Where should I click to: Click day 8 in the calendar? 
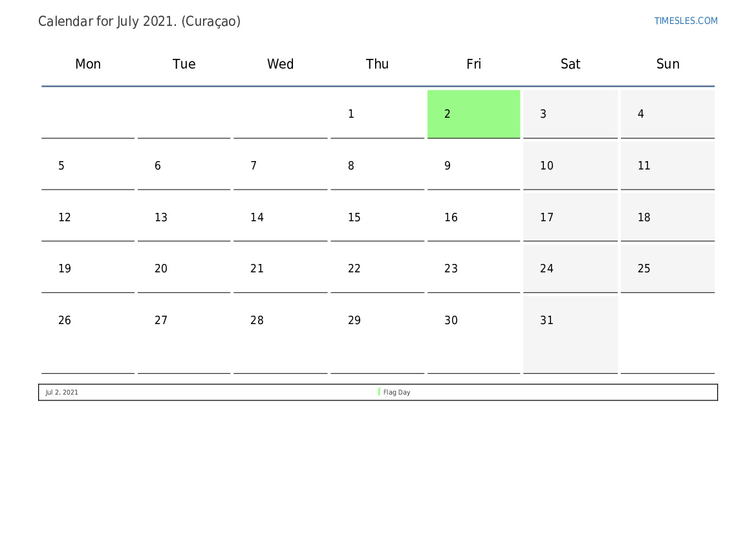pyautogui.click(x=377, y=166)
